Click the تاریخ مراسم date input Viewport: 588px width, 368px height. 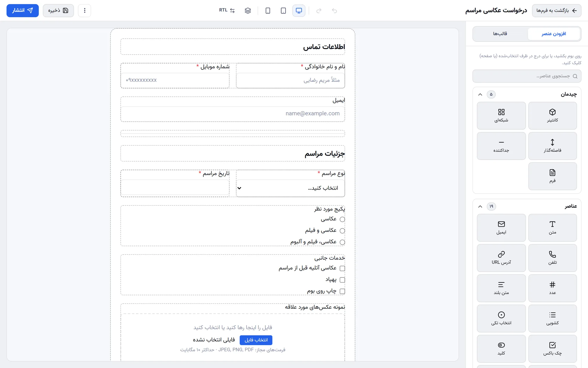pos(175,187)
